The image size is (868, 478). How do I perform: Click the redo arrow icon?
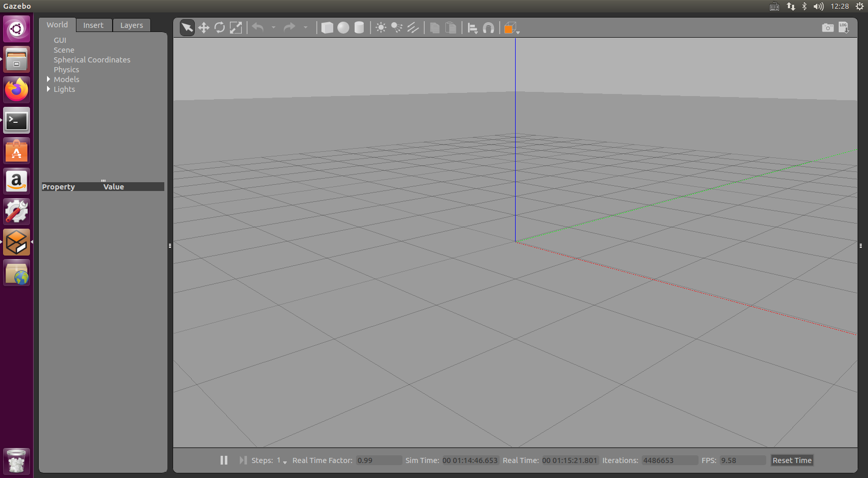click(x=290, y=27)
